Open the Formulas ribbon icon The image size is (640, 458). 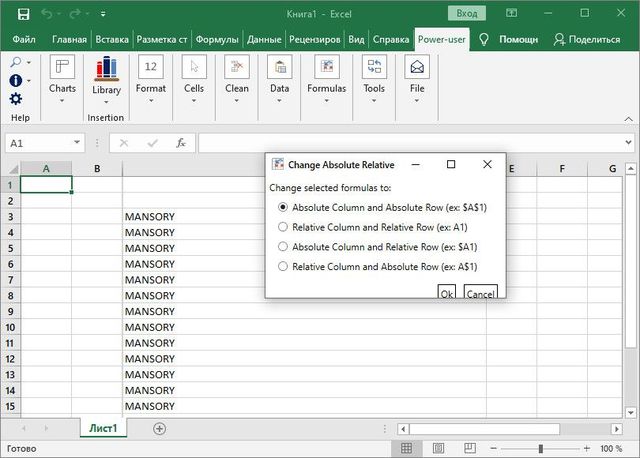pos(326,68)
